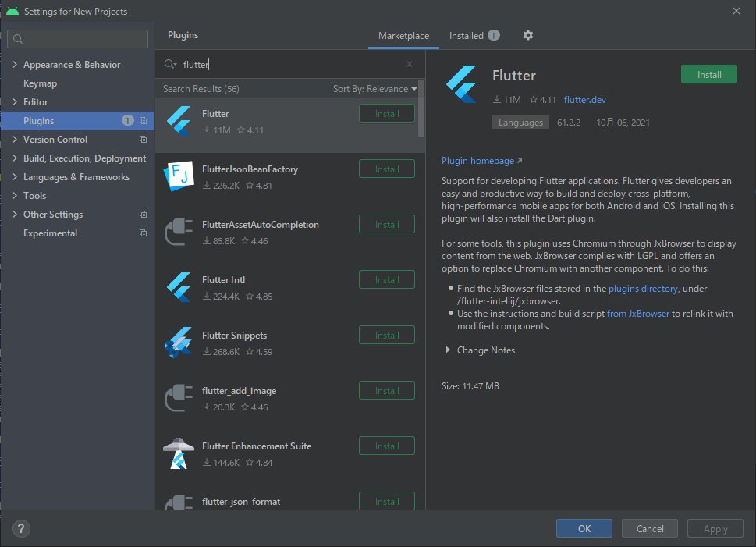Click the FlutterJsonBeanFactory FJ icon

coord(179,176)
